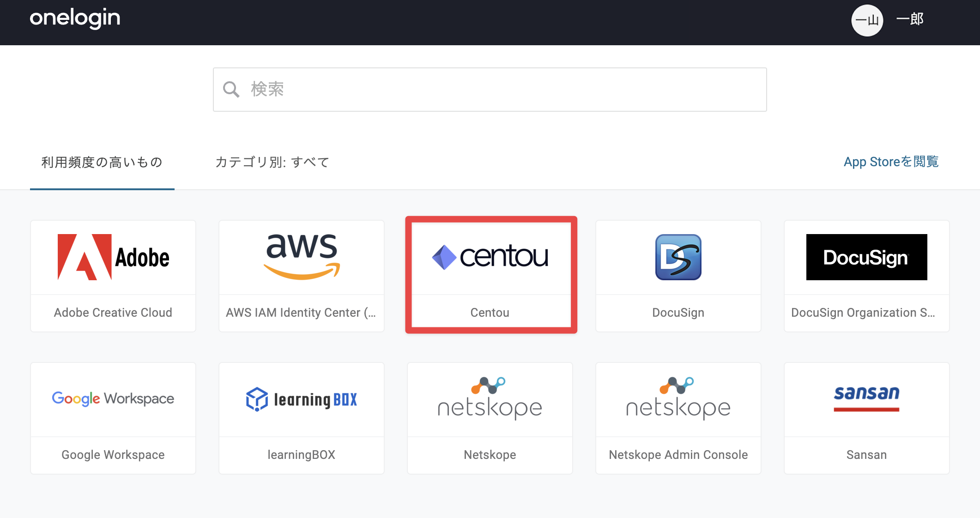Viewport: 980px width, 518px height.
Task: Click the Google Workspace name label
Action: click(x=113, y=455)
